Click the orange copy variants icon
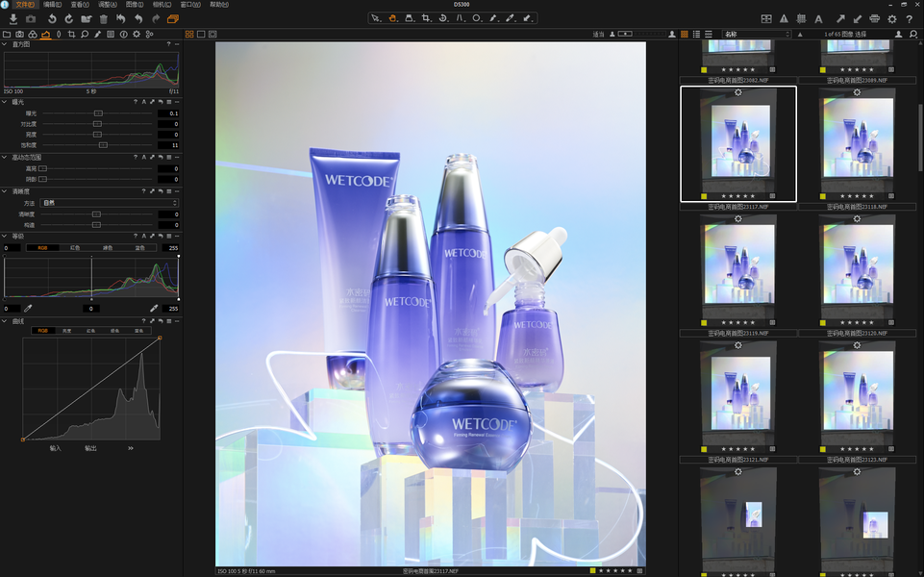This screenshot has height=577, width=924. pos(173,19)
